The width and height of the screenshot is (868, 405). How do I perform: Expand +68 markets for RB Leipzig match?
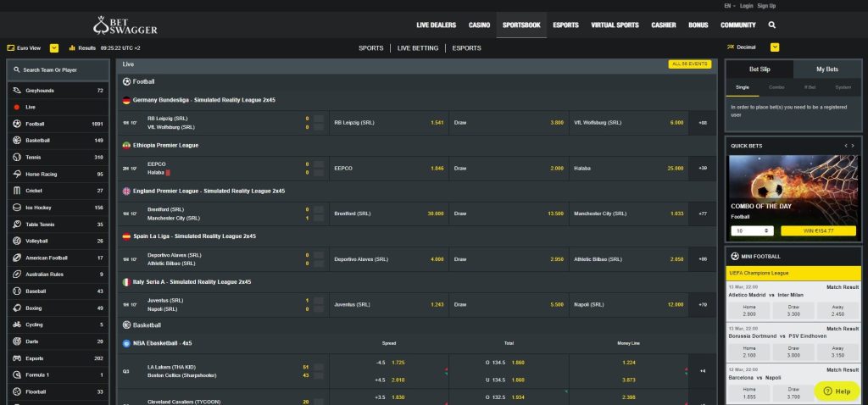pyautogui.click(x=703, y=123)
